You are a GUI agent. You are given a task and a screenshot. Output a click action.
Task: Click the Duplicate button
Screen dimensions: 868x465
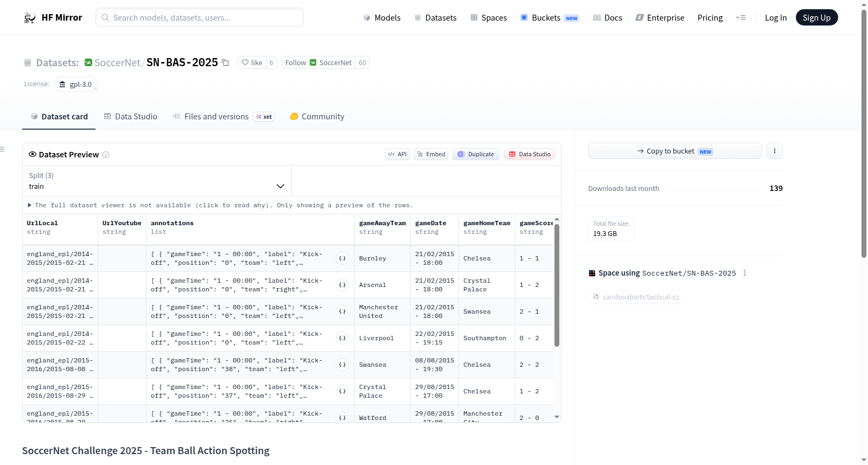pyautogui.click(x=476, y=154)
